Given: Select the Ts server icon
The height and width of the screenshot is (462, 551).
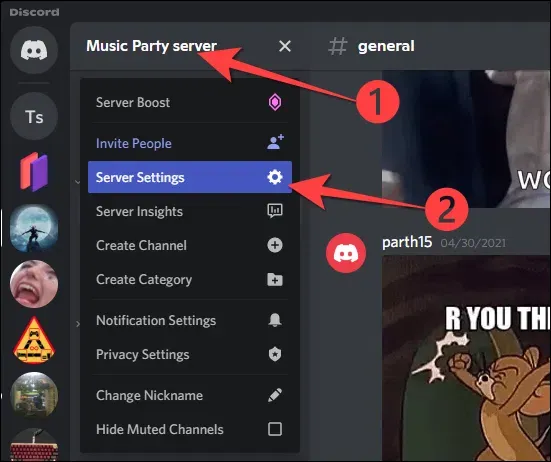Looking at the screenshot, I should (x=34, y=116).
